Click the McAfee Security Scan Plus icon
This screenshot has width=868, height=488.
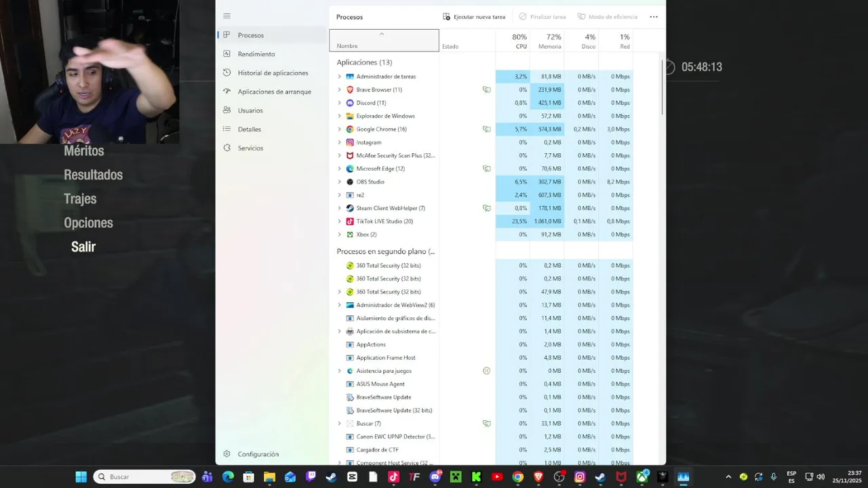tap(350, 155)
